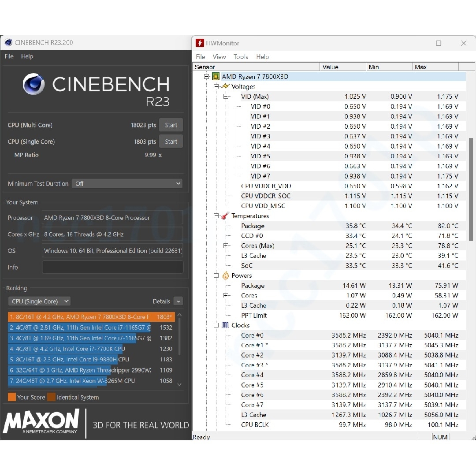The width and height of the screenshot is (476, 476).
Task: Click the HWMonitor title bar app icon
Action: tap(200, 43)
